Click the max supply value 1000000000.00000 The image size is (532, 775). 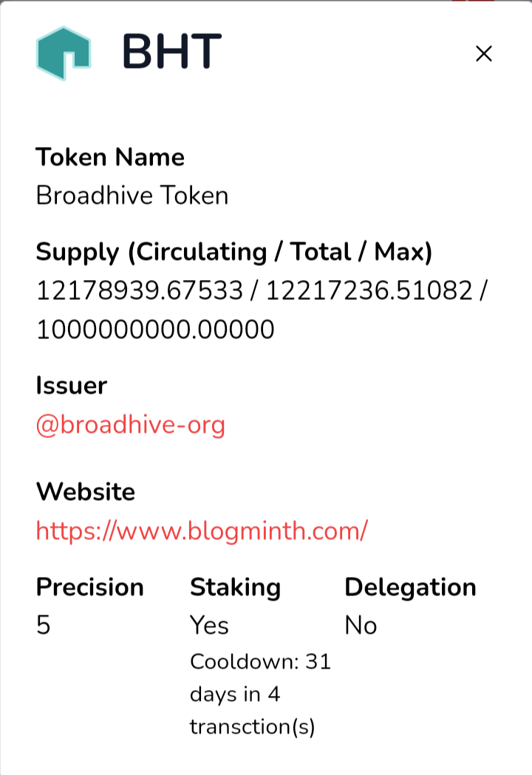click(x=155, y=329)
